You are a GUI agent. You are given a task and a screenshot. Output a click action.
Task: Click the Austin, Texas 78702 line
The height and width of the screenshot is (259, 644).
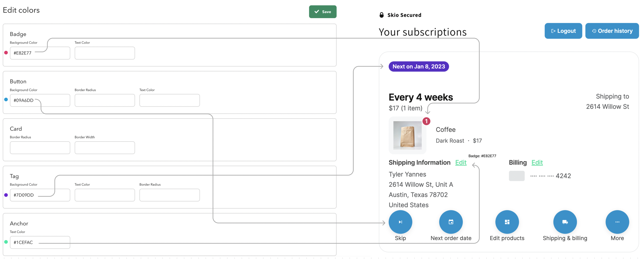pyautogui.click(x=418, y=195)
